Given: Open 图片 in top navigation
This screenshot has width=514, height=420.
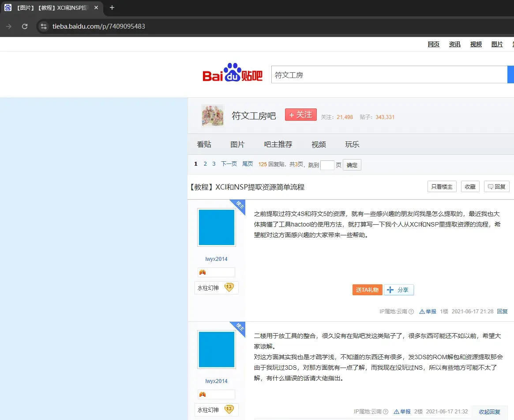Looking at the screenshot, I should pos(497,44).
